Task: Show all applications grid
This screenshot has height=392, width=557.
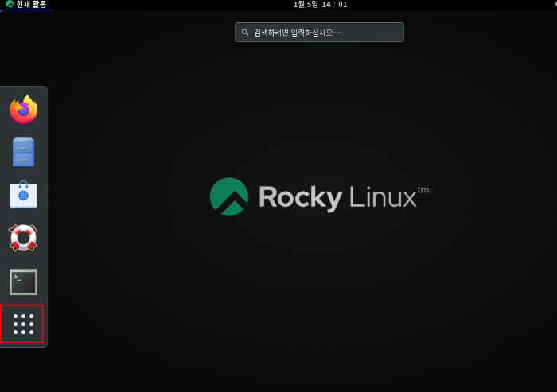Action: (x=23, y=324)
